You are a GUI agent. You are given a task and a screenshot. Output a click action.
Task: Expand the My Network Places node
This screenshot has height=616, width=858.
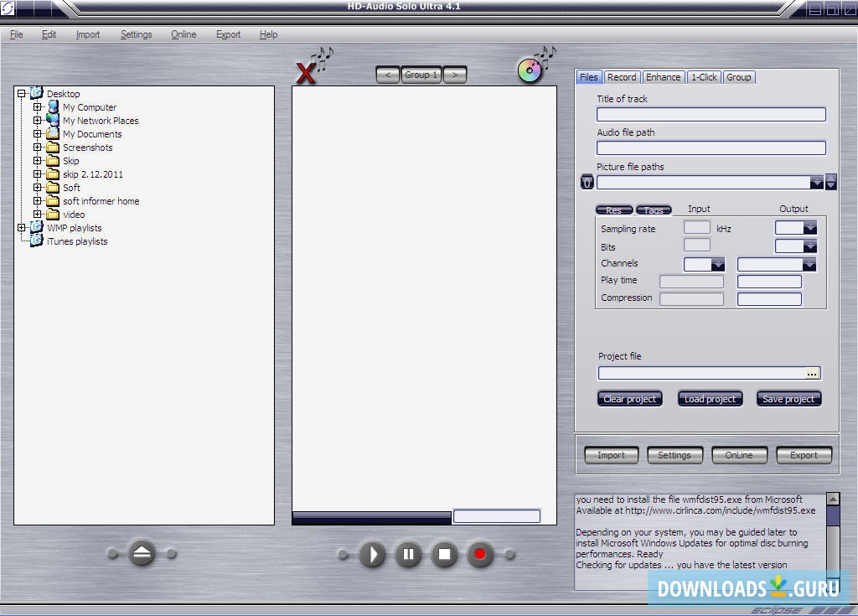pos(37,121)
